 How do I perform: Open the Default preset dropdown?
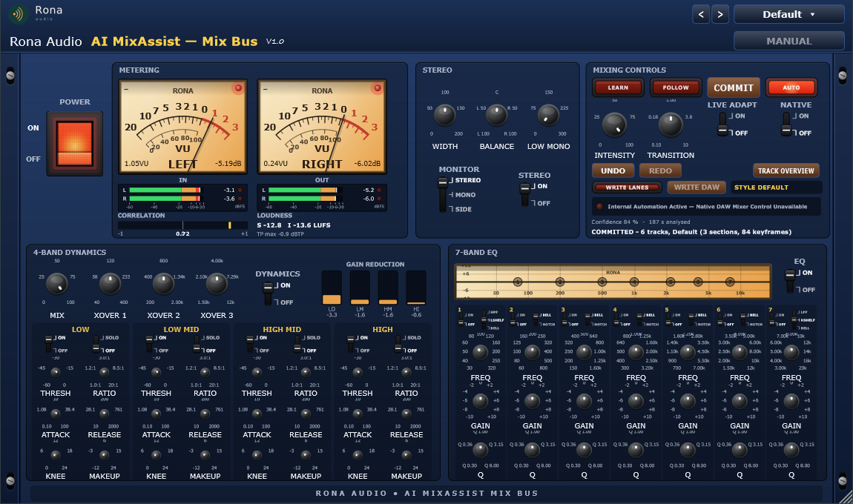click(788, 14)
